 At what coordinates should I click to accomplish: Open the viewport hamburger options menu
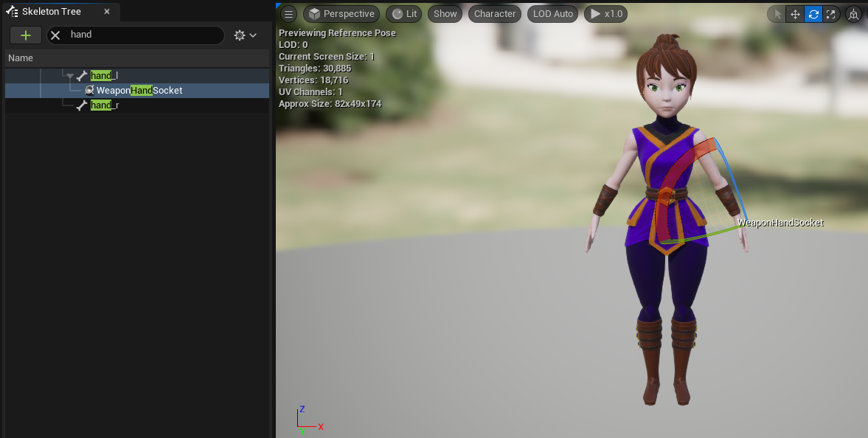point(288,14)
